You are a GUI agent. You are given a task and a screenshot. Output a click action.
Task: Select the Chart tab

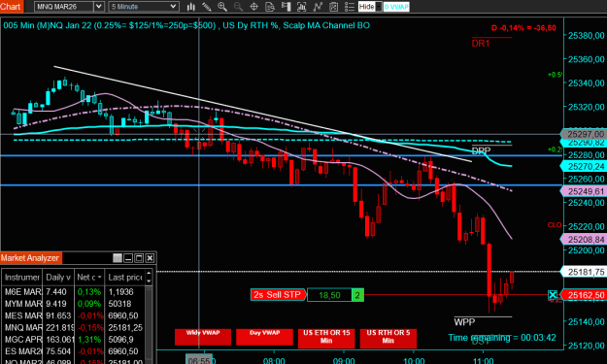point(12,7)
